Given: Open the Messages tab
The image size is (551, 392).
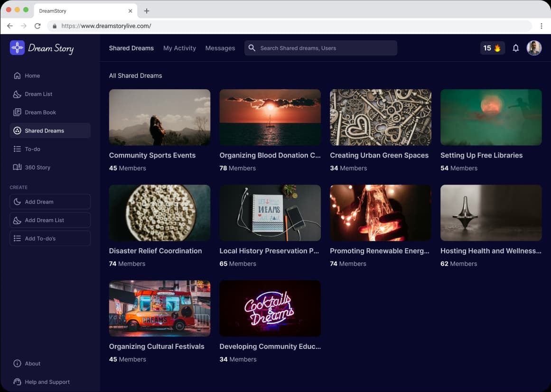Looking at the screenshot, I should point(220,48).
